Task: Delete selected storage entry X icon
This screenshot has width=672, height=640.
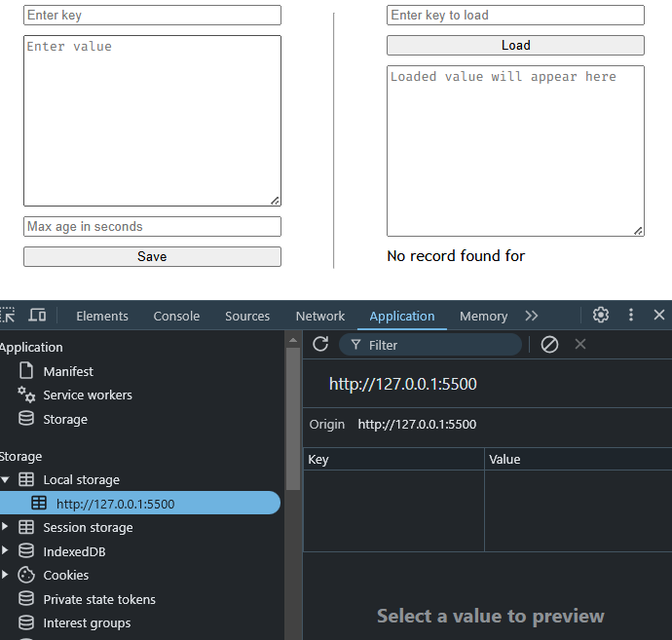Action: 580,344
